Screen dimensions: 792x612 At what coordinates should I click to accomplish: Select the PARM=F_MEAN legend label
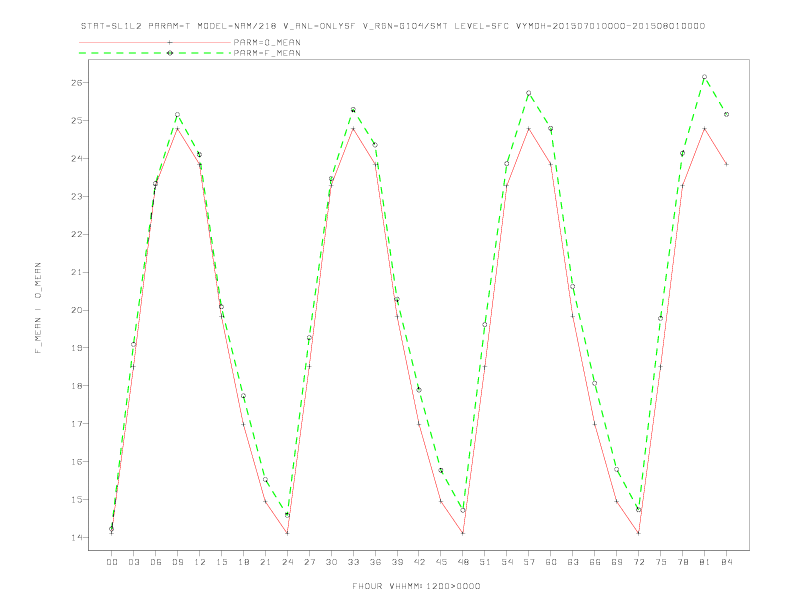coord(267,53)
